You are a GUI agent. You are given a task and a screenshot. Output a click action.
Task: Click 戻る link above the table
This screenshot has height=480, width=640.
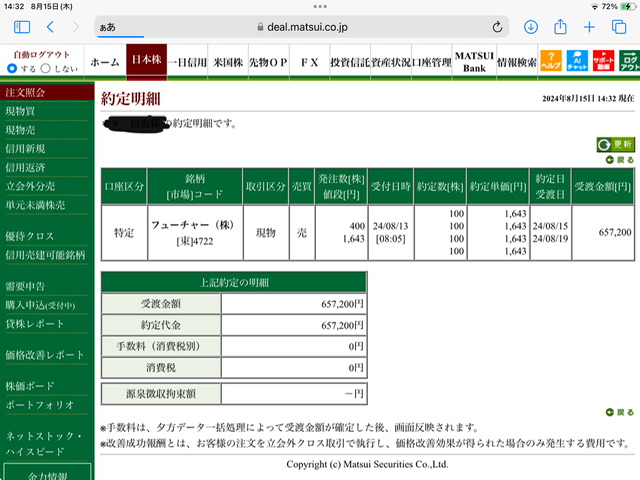[620, 160]
